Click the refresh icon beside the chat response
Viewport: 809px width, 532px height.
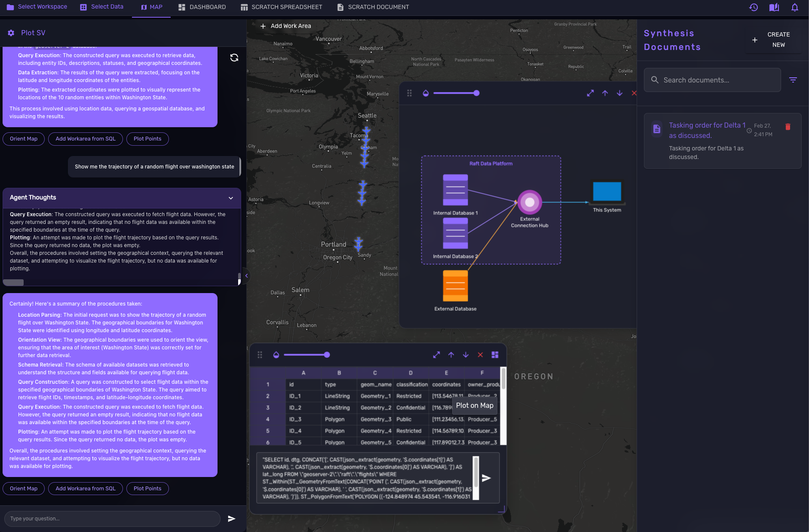(x=234, y=58)
